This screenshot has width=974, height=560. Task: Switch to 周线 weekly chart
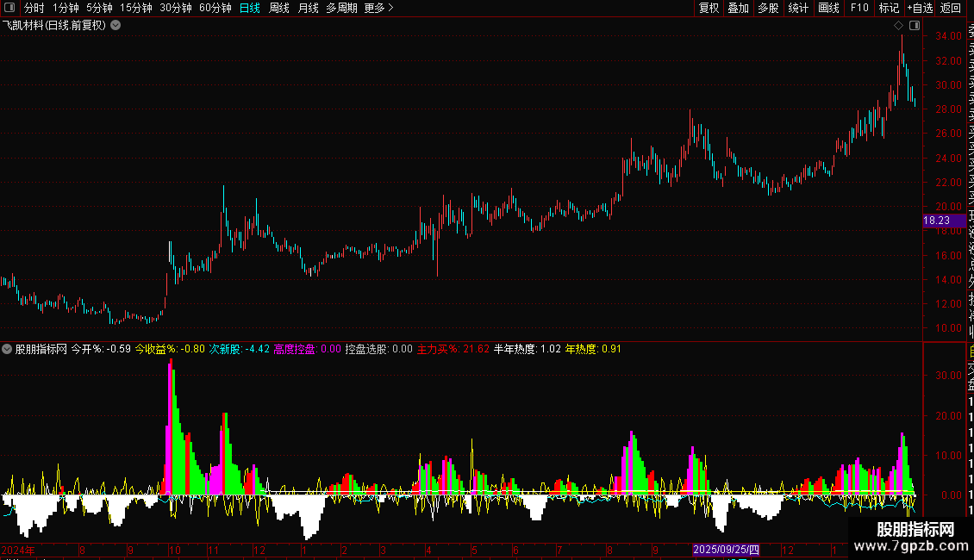click(279, 8)
